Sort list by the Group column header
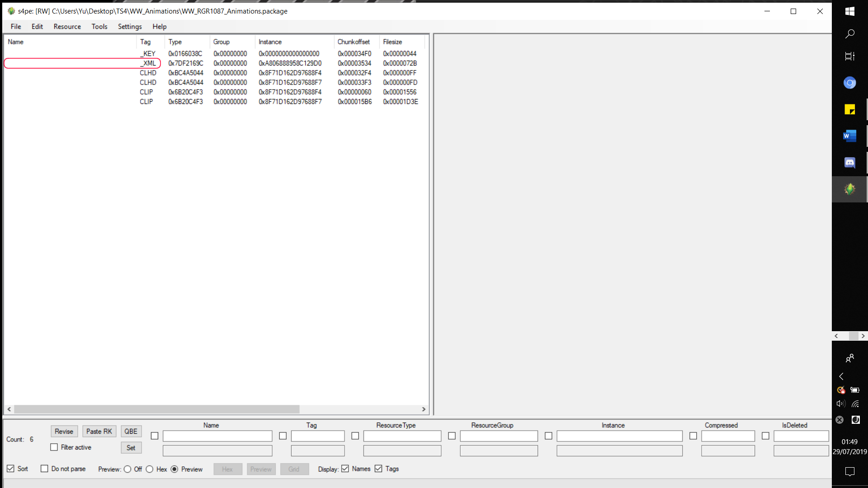 (232, 42)
